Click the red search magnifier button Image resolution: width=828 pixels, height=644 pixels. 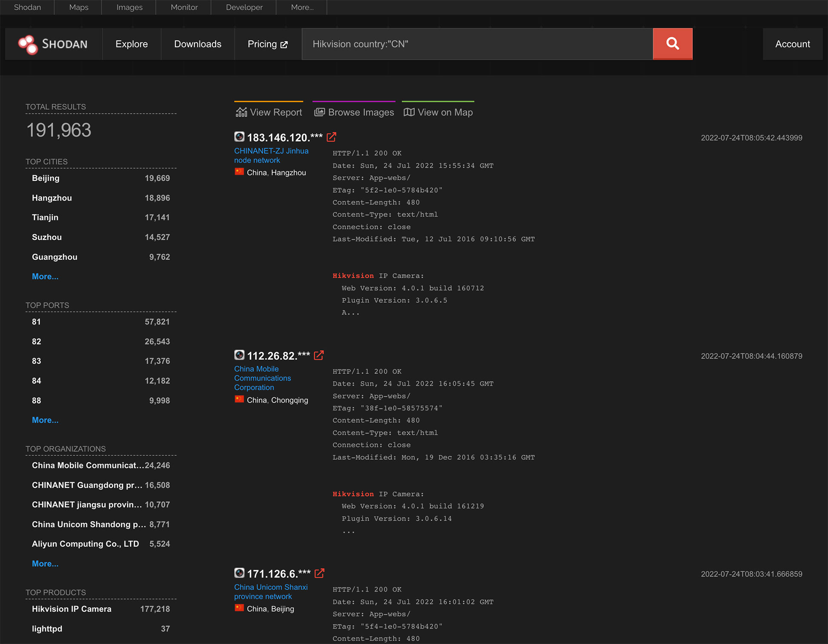672,44
